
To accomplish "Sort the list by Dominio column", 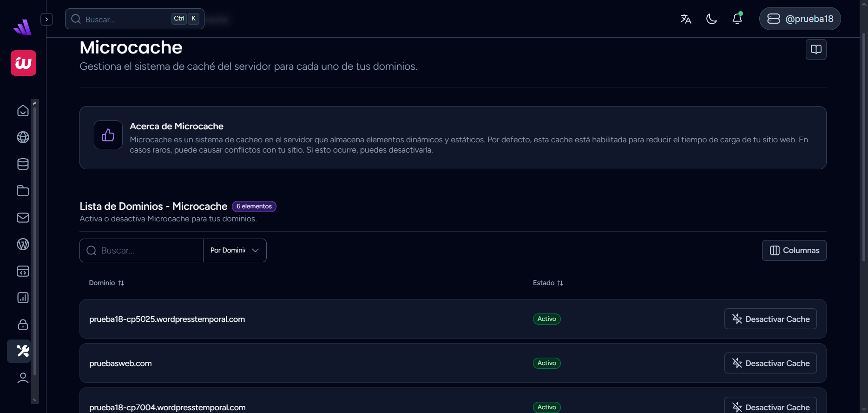I will coord(106,283).
